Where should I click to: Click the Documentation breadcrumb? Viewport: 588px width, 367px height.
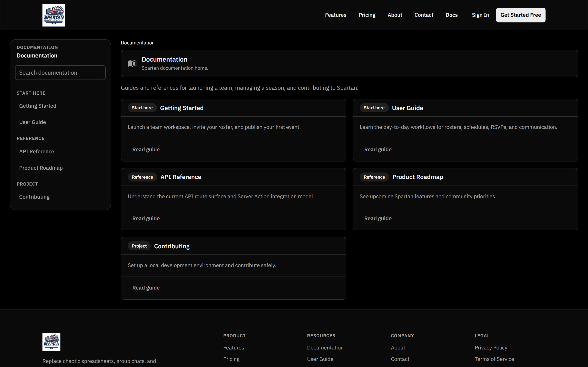pyautogui.click(x=138, y=43)
